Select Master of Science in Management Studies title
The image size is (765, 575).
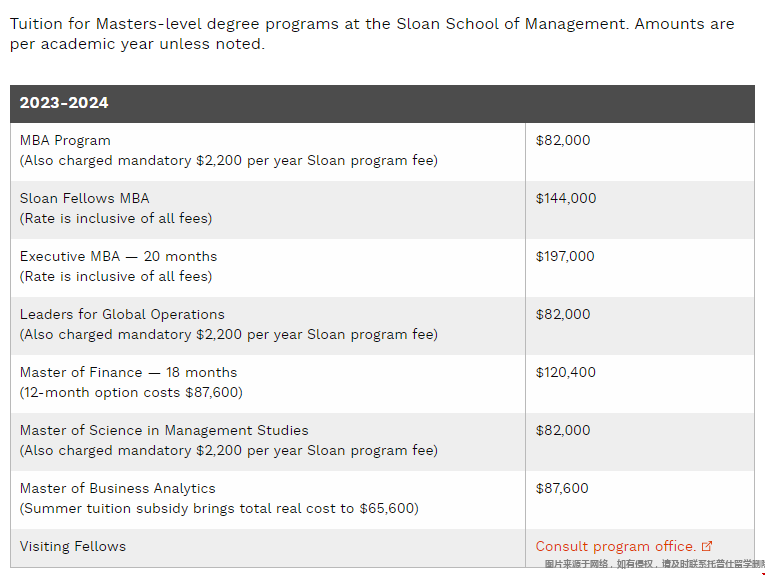[x=164, y=431]
